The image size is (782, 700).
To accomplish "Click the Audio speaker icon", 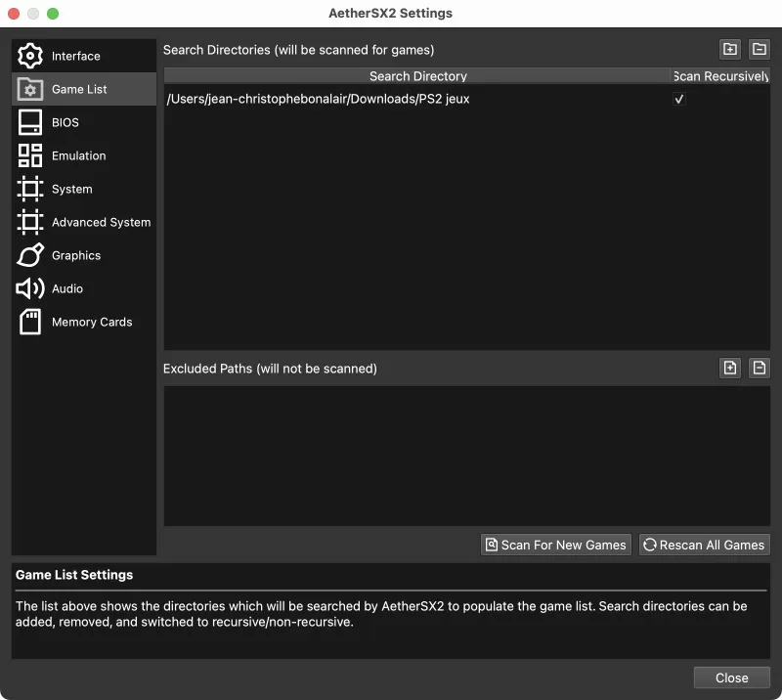I will click(30, 288).
